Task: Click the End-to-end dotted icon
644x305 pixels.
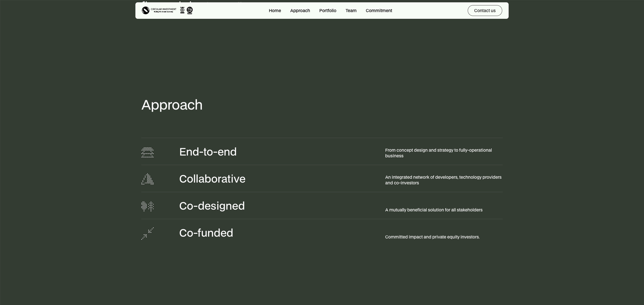Action: [x=147, y=152]
